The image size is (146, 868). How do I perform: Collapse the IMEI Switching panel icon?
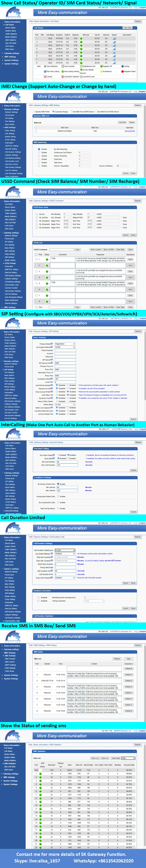[135, 142]
